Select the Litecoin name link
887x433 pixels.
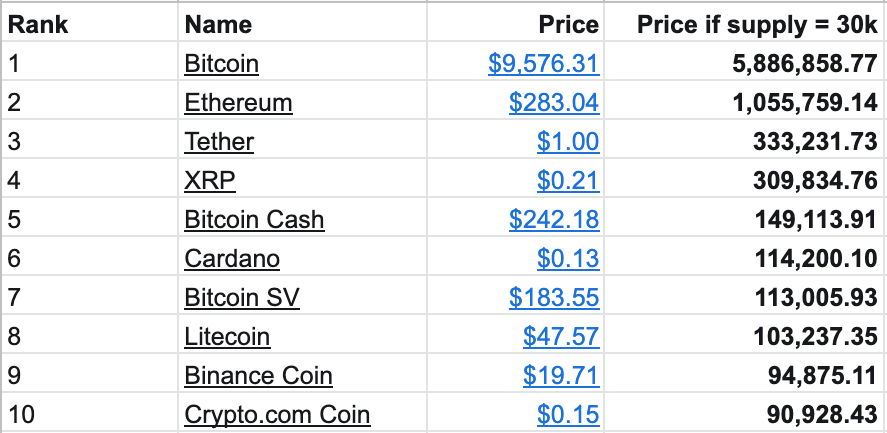227,337
